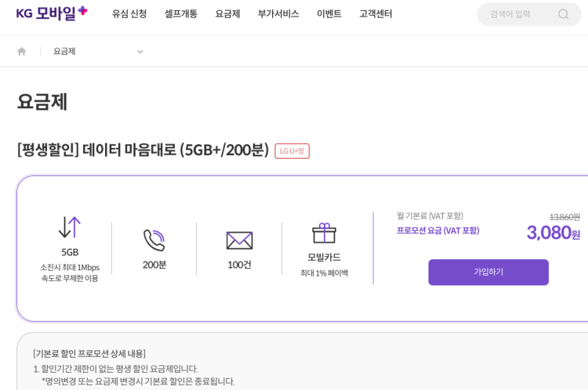The width and height of the screenshot is (588, 390).
Task: Click the 200분 phone call icon
Action: [x=154, y=240]
